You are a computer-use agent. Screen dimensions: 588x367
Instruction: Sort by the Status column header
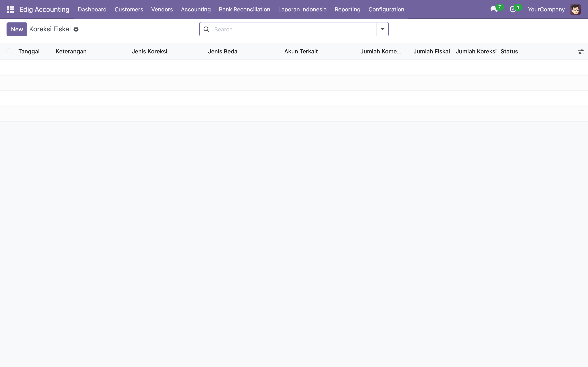(509, 51)
